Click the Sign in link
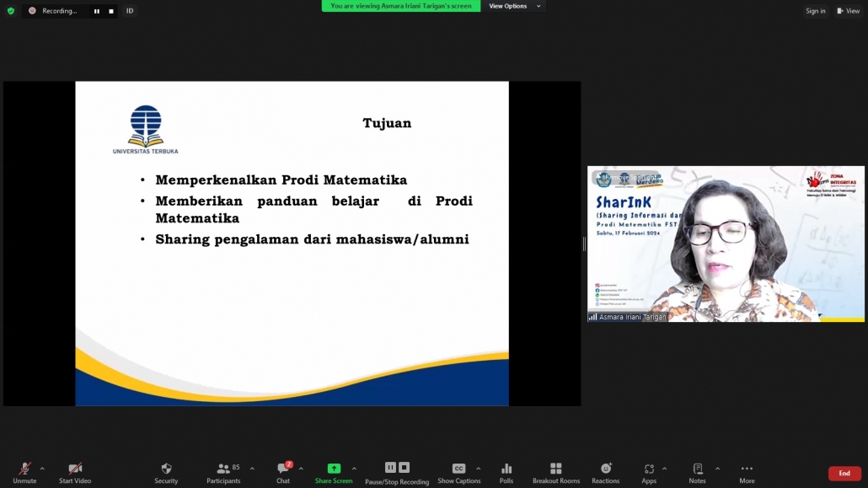This screenshot has width=868, height=488. [x=816, y=10]
